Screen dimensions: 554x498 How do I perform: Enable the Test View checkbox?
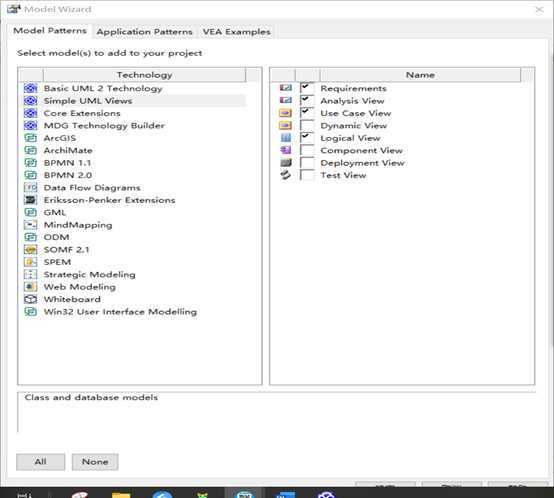(307, 175)
